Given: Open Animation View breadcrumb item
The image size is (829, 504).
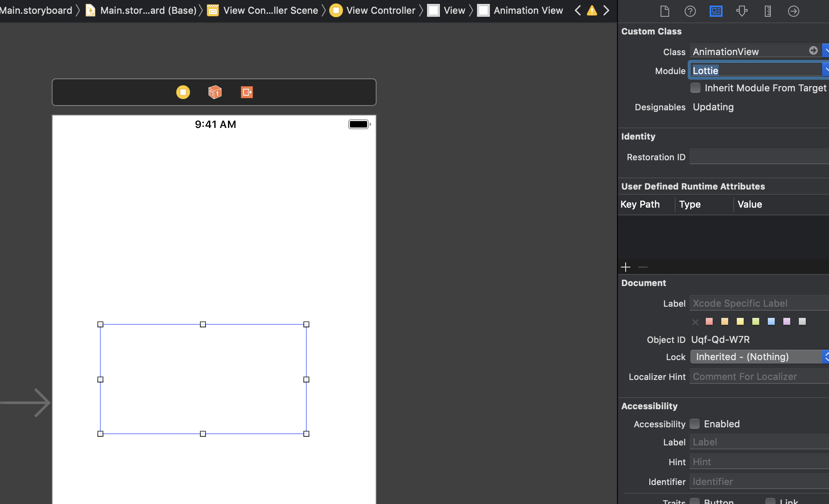Looking at the screenshot, I should click(520, 10).
